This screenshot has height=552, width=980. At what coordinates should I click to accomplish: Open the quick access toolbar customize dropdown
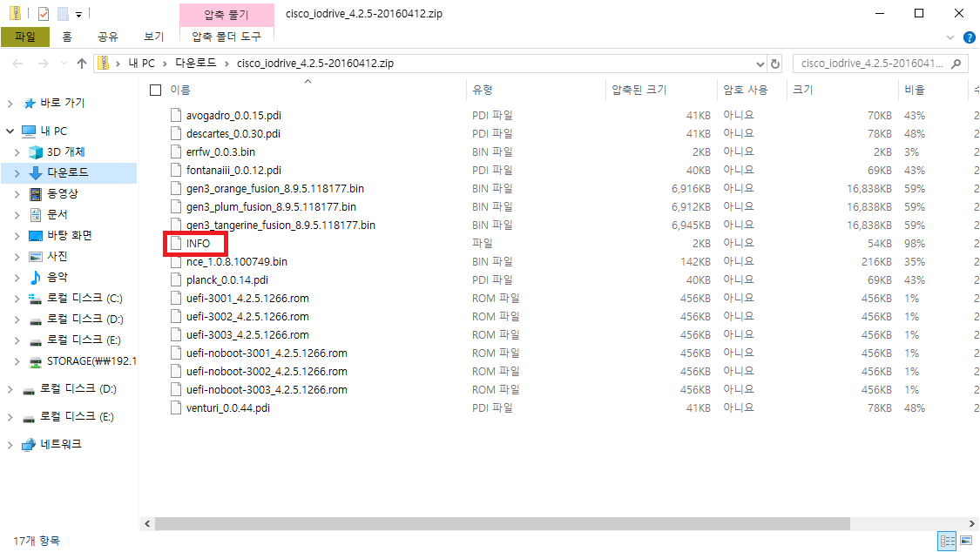pyautogui.click(x=78, y=14)
